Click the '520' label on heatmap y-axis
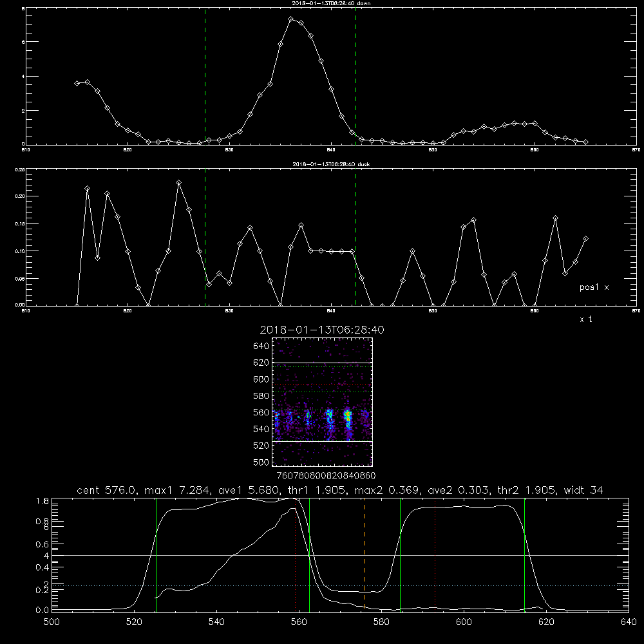Image resolution: width=644 pixels, height=644 pixels. pos(261,446)
